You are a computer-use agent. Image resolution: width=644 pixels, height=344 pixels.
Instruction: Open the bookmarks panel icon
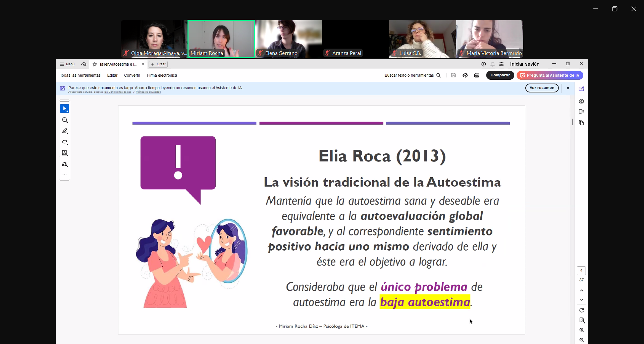[x=581, y=112]
